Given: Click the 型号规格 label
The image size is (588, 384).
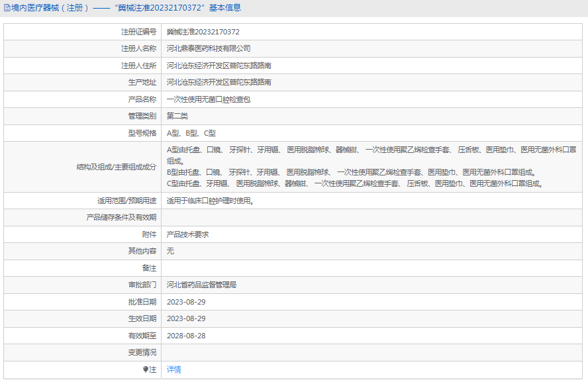Looking at the screenshot, I should (x=142, y=133).
